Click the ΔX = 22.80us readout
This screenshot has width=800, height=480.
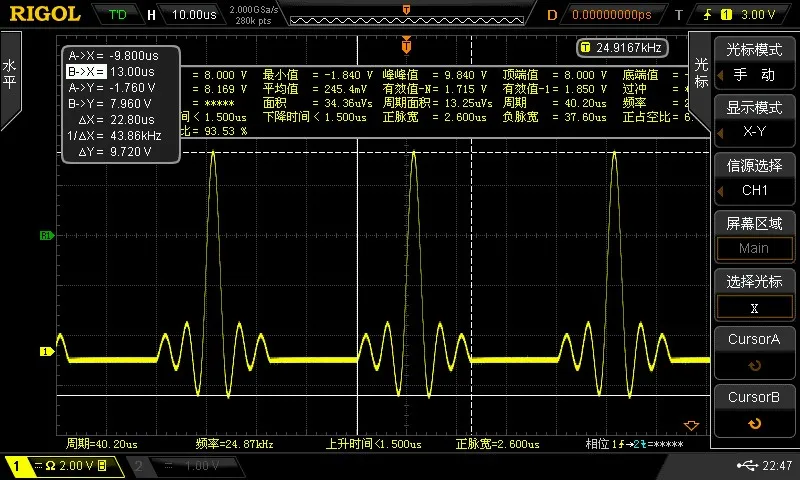coord(116,120)
